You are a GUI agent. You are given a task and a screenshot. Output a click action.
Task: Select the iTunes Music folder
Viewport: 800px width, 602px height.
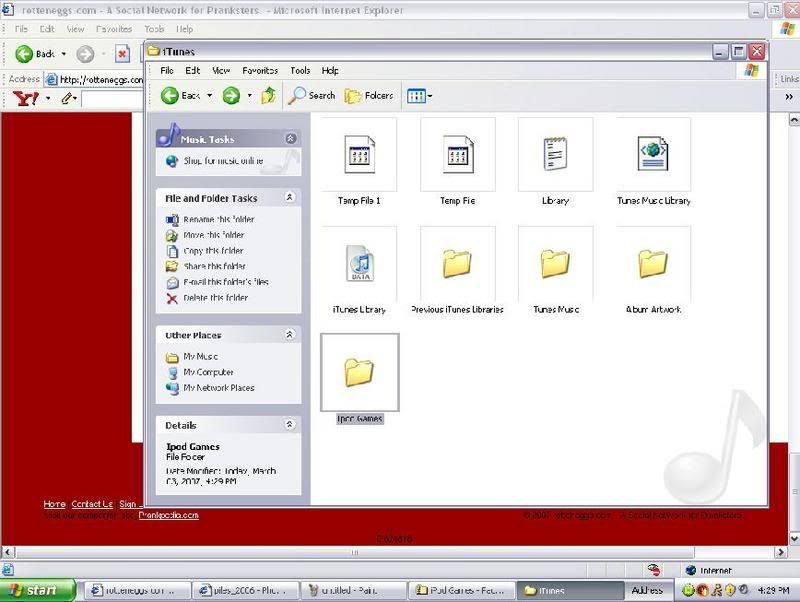point(556,263)
